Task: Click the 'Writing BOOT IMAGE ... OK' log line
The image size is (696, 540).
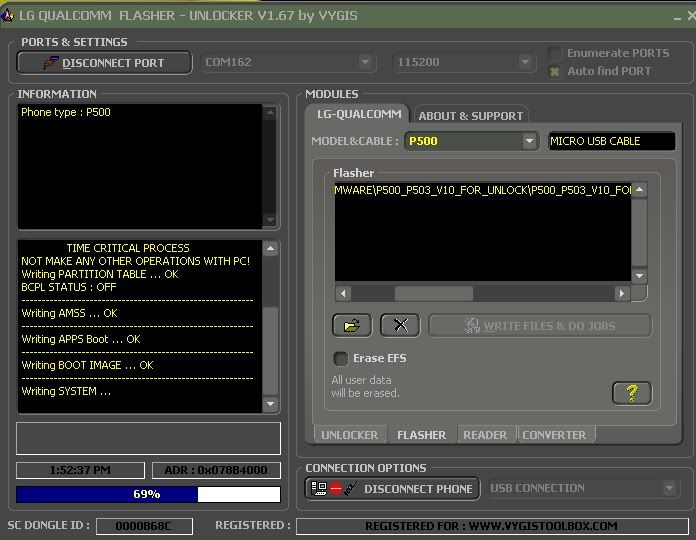Action: click(87, 365)
